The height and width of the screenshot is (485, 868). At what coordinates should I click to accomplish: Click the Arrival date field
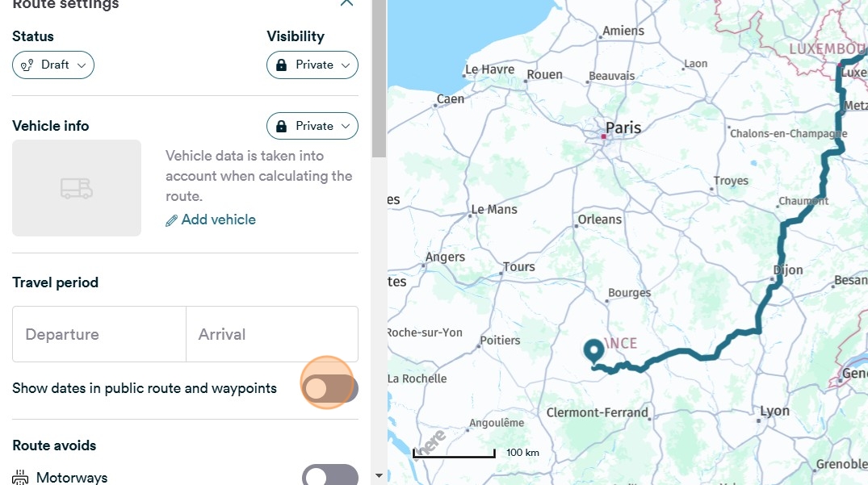[x=271, y=334]
